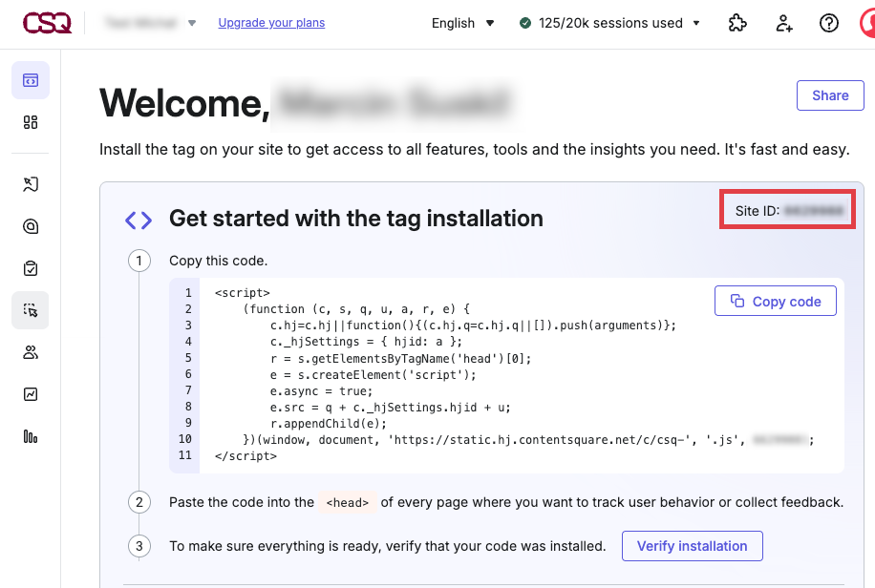
Task: Select the tag installation sidebar icon
Action: click(x=31, y=80)
